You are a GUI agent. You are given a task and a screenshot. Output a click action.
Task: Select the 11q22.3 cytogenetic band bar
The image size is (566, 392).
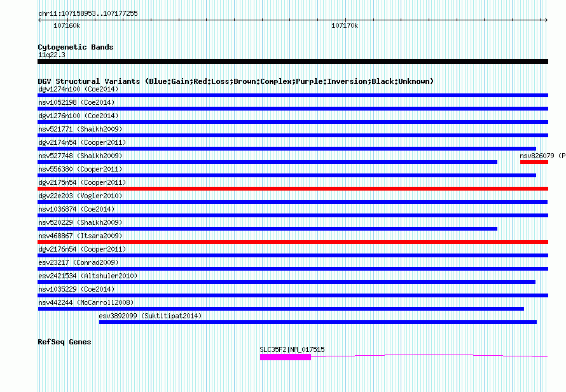pos(293,62)
